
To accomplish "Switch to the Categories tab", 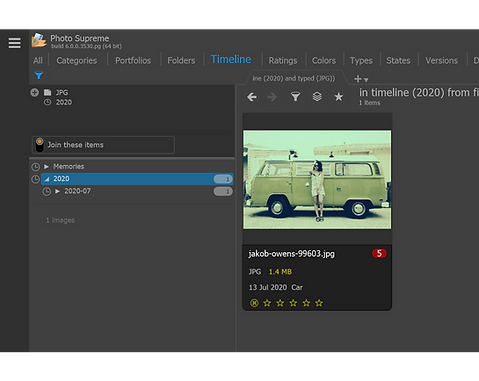I will [77, 60].
